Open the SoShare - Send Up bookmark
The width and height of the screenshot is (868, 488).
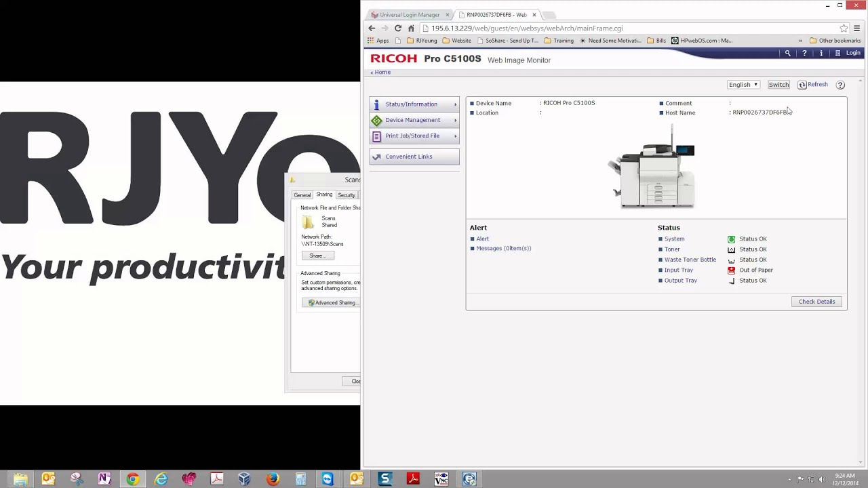(506, 41)
